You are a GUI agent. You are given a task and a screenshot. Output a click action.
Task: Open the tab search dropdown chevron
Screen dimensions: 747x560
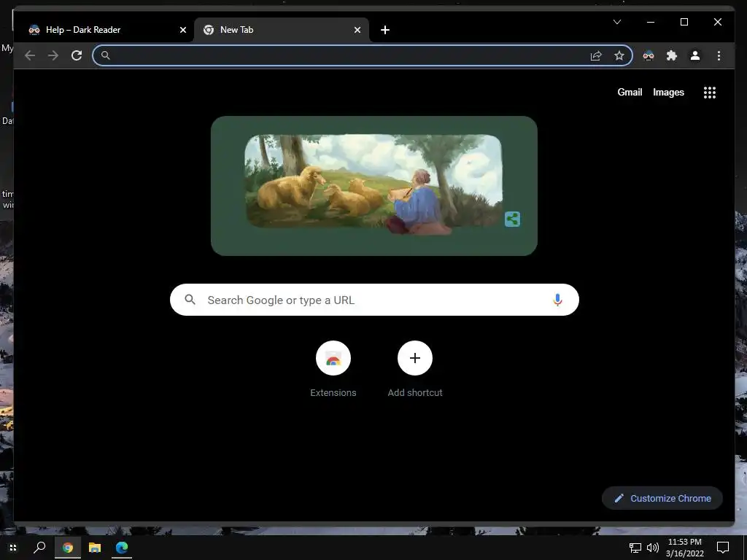coord(617,22)
